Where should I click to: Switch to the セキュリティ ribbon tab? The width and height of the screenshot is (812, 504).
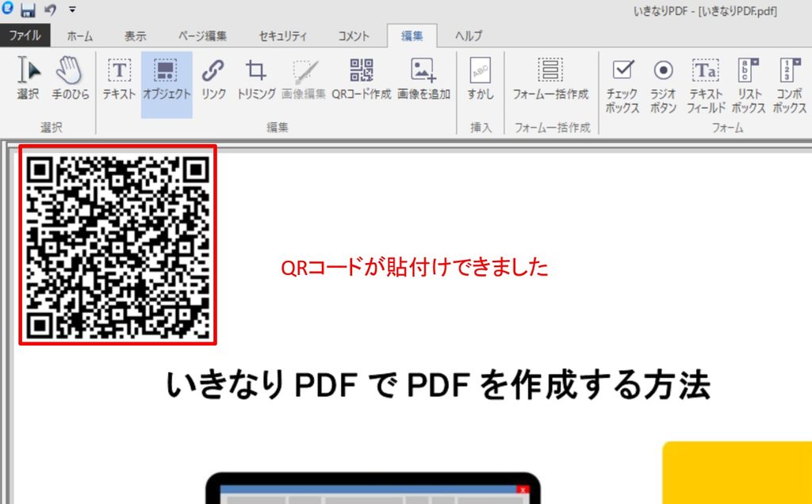283,36
